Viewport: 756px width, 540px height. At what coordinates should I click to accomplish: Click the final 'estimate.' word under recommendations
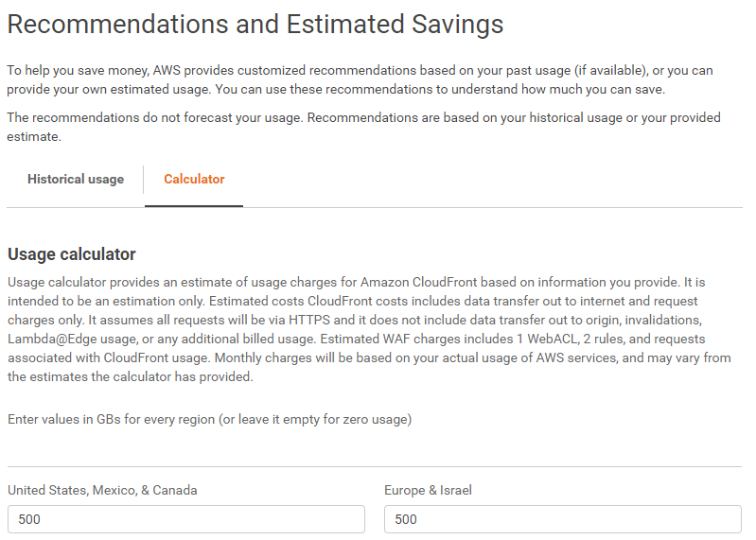click(34, 137)
